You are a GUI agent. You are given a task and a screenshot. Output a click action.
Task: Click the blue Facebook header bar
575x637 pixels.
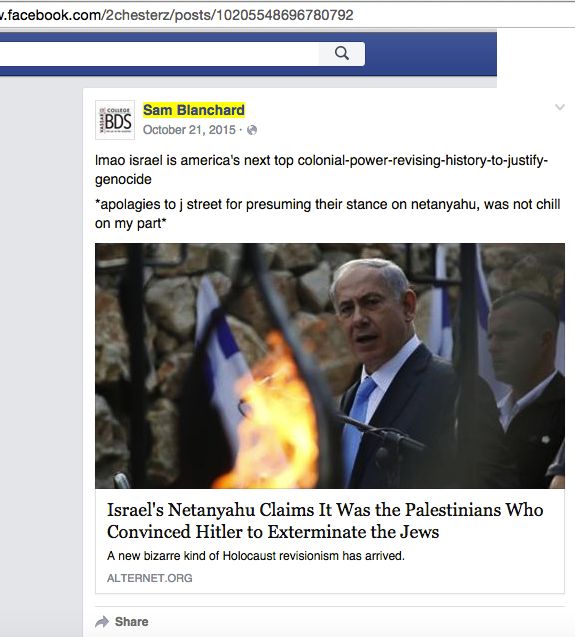click(x=431, y=54)
